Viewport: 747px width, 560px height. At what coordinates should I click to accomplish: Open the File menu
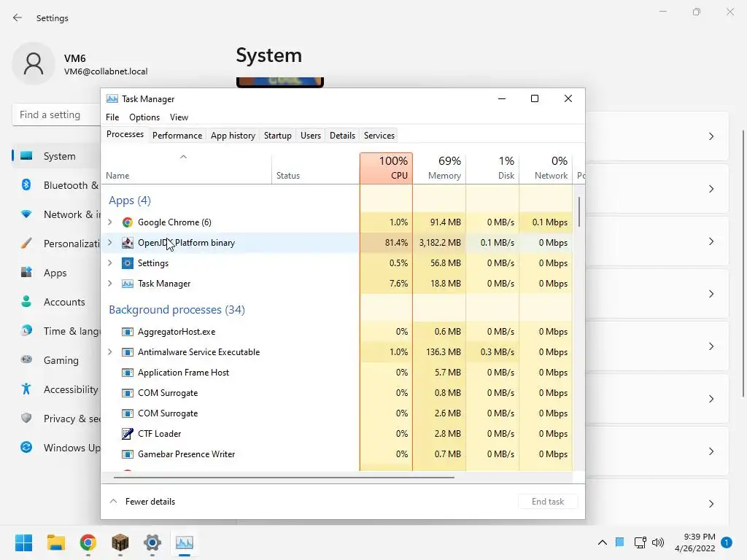coord(112,117)
